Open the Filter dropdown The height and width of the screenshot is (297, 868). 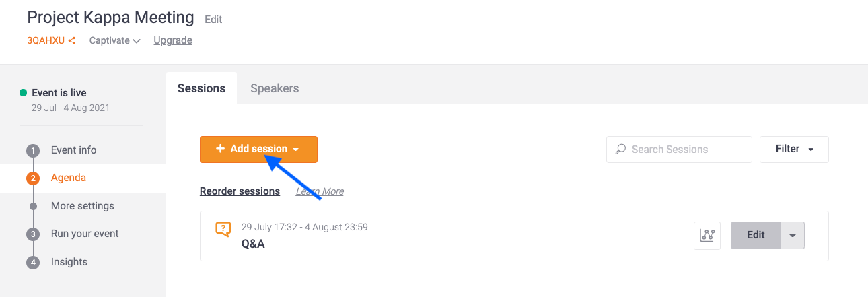coord(794,150)
